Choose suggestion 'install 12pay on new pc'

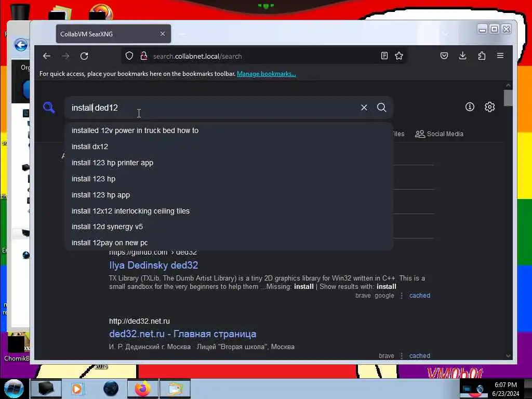coord(229,243)
